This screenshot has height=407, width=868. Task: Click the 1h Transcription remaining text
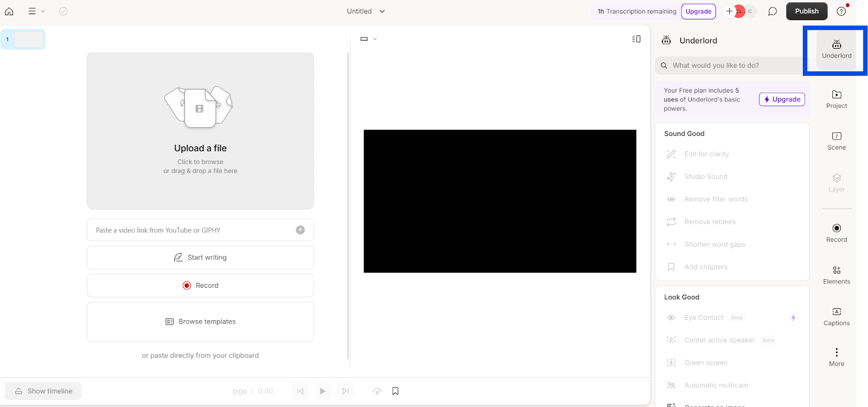pyautogui.click(x=637, y=11)
